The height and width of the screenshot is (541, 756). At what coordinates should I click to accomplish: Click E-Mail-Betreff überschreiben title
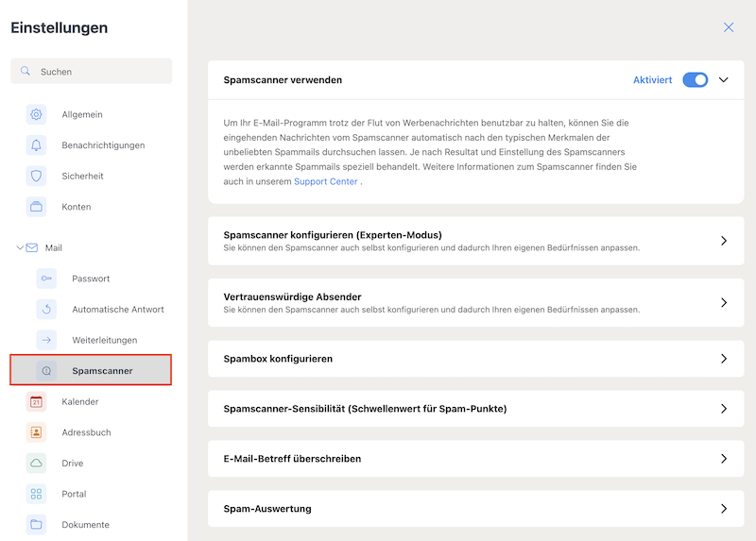292,459
